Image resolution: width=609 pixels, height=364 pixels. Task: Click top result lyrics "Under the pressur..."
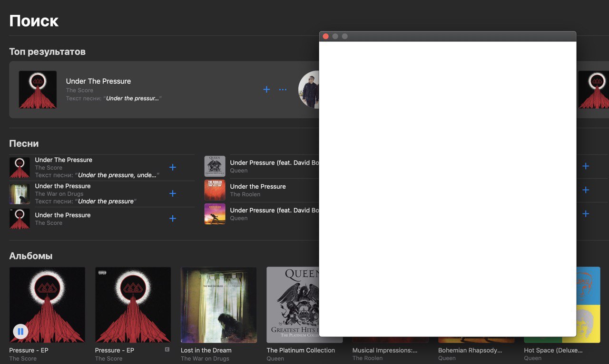pyautogui.click(x=133, y=98)
